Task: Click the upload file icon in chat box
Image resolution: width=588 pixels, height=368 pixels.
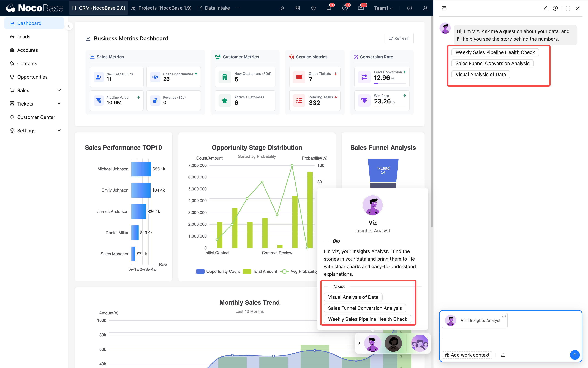Action: (503, 355)
